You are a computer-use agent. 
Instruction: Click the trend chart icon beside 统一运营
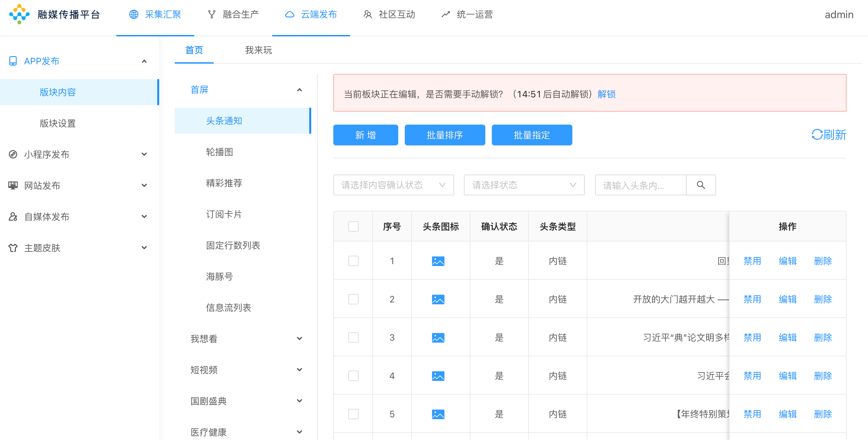click(445, 15)
